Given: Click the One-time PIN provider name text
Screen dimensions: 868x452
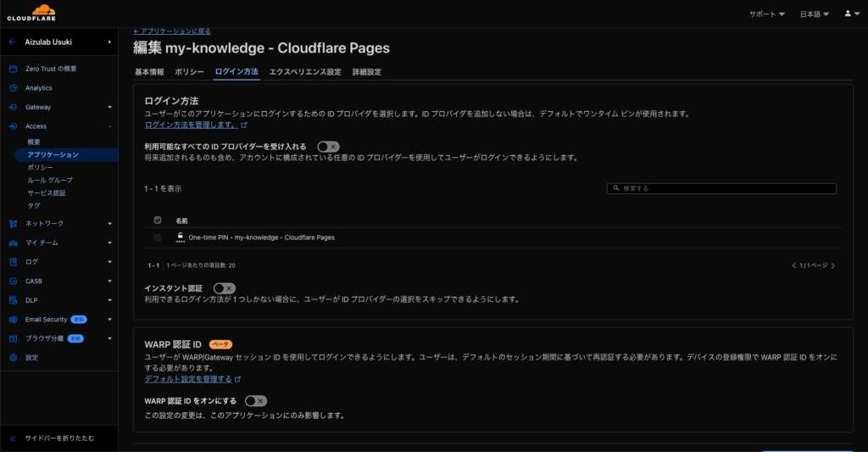Looking at the screenshot, I should click(x=261, y=237).
